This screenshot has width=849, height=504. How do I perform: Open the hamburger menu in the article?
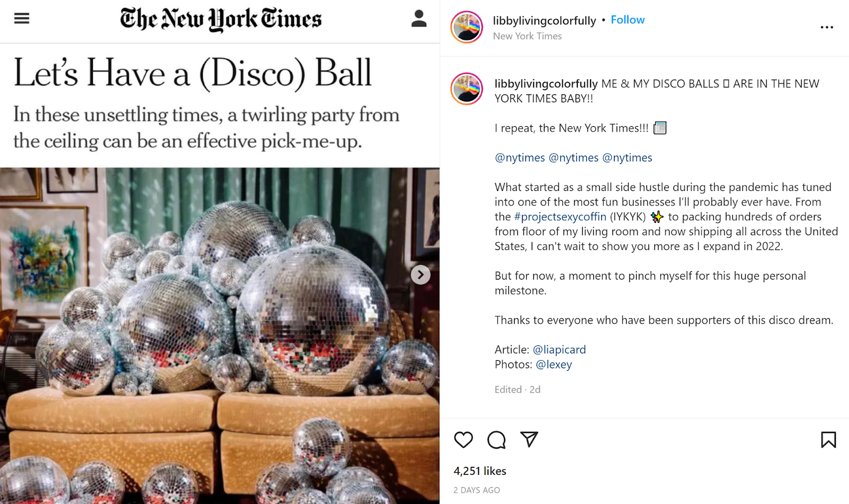[x=22, y=19]
